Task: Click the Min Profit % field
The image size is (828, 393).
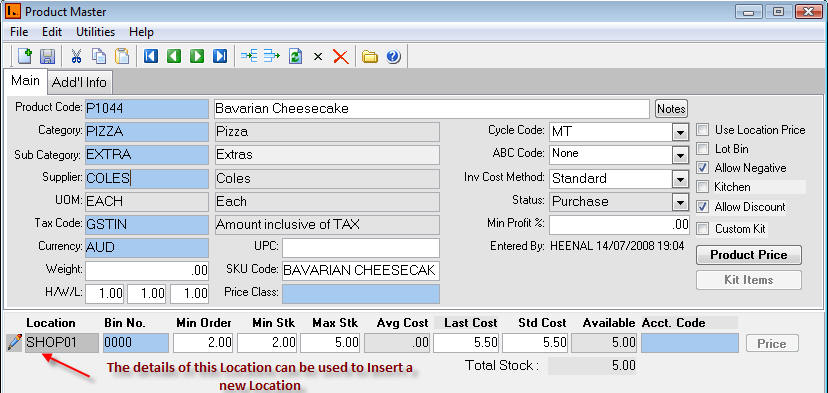Action: [619, 224]
